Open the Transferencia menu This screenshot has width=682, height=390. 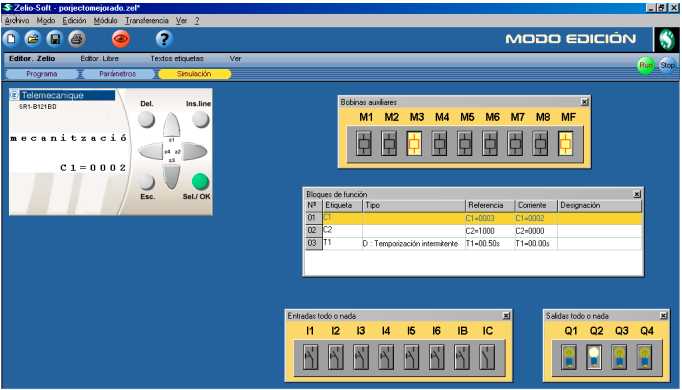[x=147, y=20]
